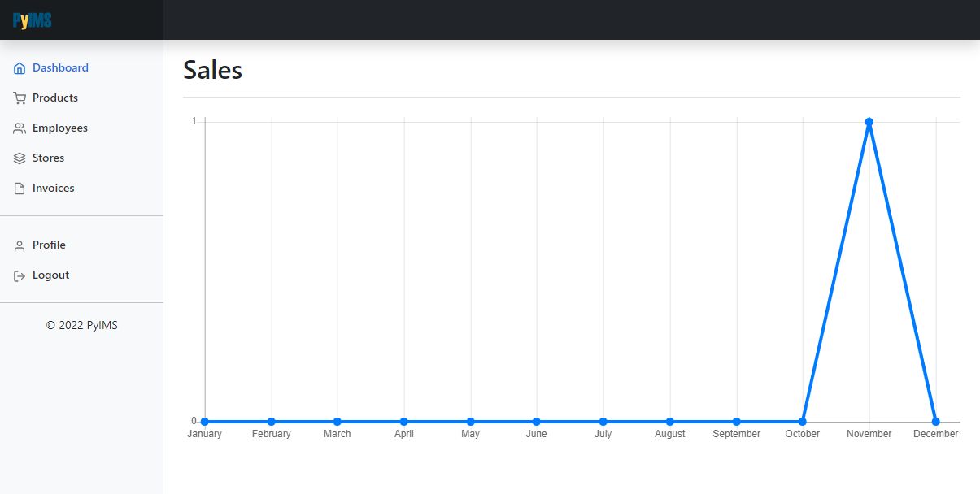
Task: Select the October data point
Action: tap(803, 422)
